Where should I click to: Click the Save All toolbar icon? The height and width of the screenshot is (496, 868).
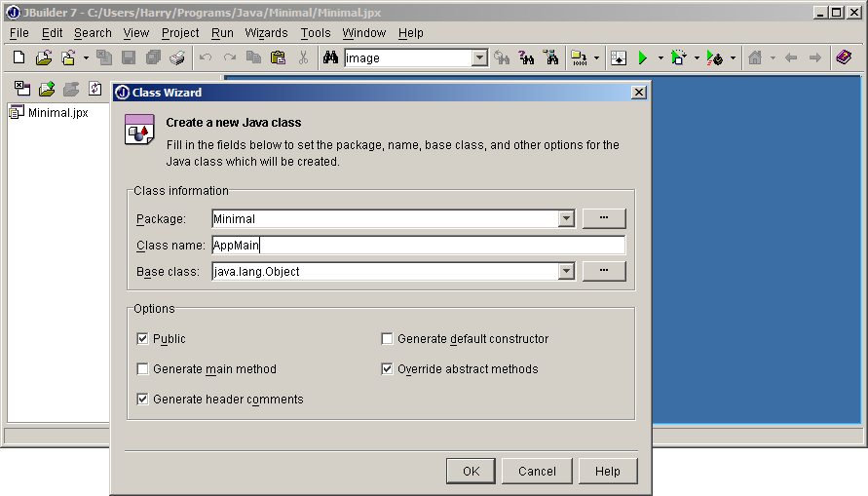[x=153, y=57]
